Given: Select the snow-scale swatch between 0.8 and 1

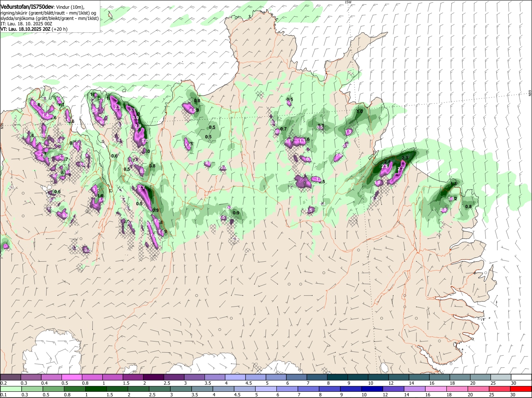Looking at the screenshot, I should 92,377.
